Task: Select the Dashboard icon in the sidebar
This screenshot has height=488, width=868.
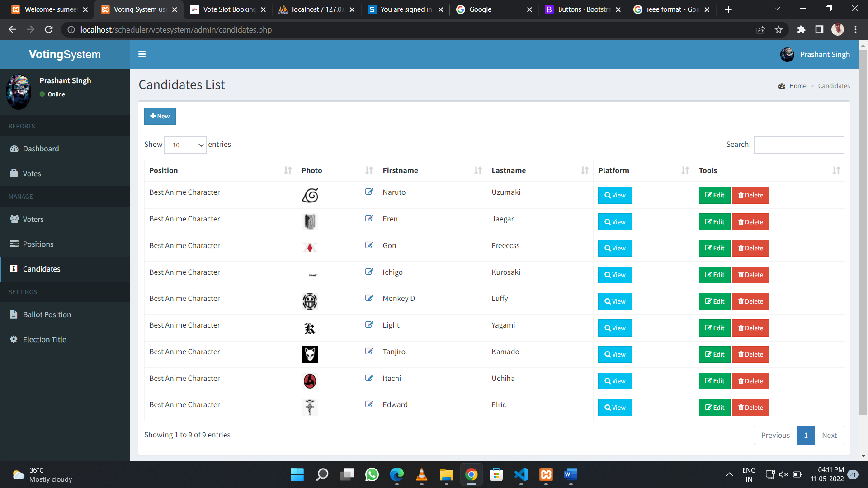Action: point(14,149)
